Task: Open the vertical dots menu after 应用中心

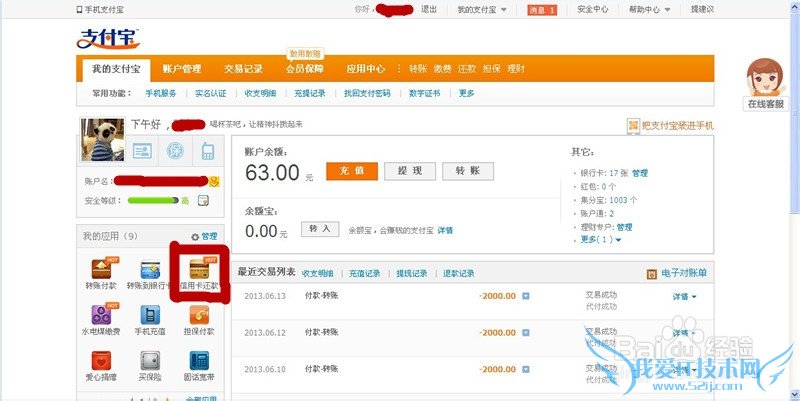Action: 399,68
